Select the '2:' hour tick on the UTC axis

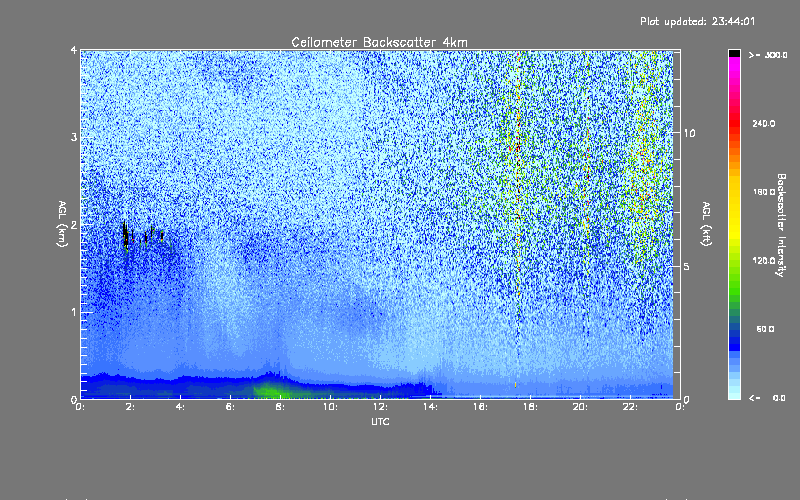click(x=131, y=407)
